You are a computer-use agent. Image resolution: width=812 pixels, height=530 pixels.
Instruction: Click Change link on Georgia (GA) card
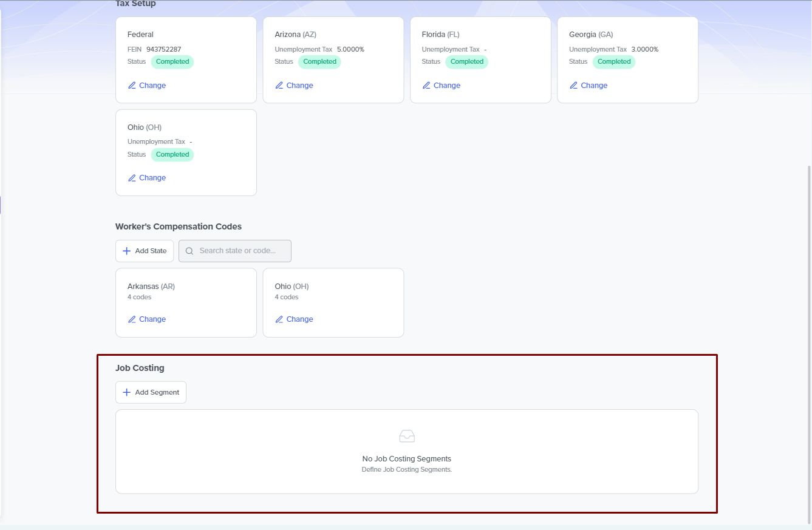point(588,86)
